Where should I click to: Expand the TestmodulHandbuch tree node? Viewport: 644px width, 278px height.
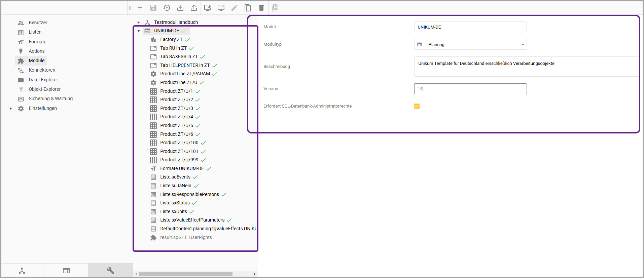138,22
